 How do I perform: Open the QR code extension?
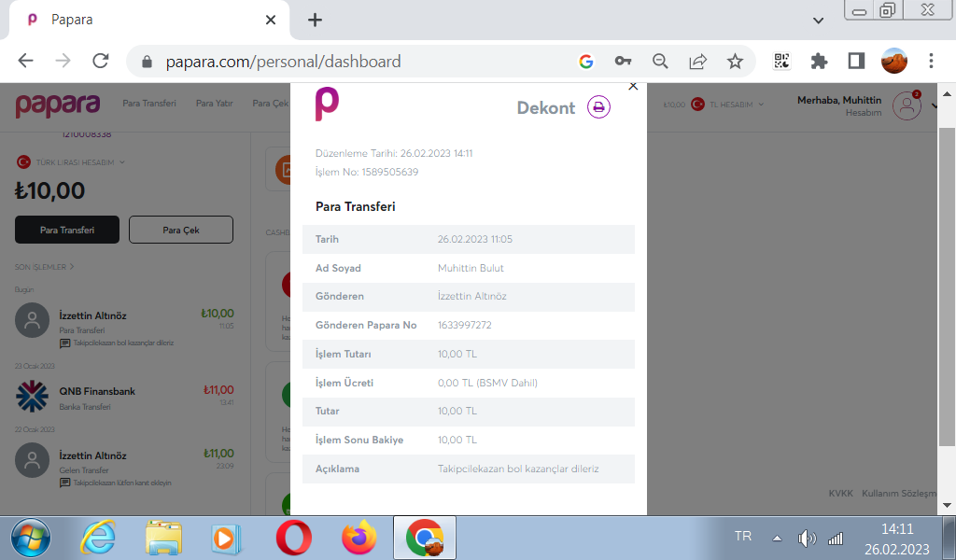tap(781, 61)
